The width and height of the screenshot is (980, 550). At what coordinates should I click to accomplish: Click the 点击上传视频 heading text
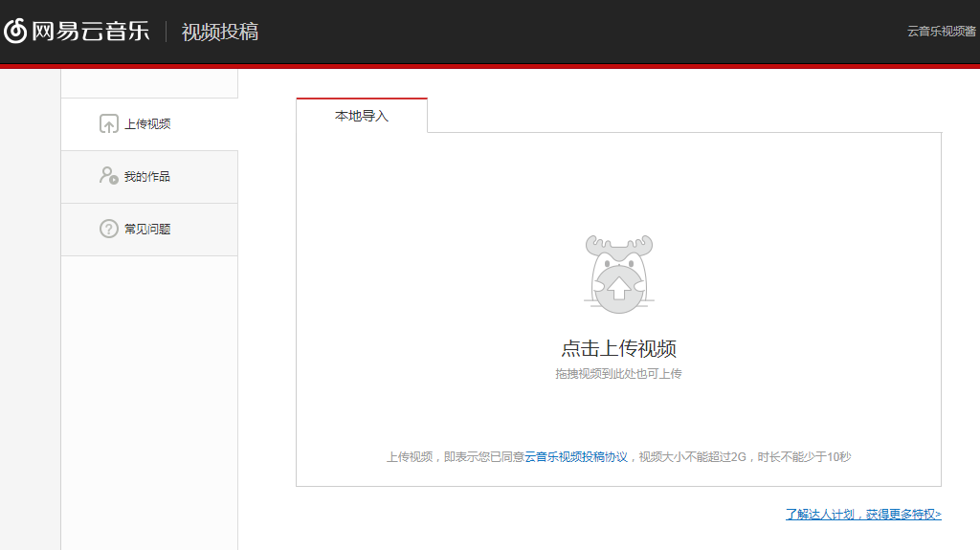(618, 348)
